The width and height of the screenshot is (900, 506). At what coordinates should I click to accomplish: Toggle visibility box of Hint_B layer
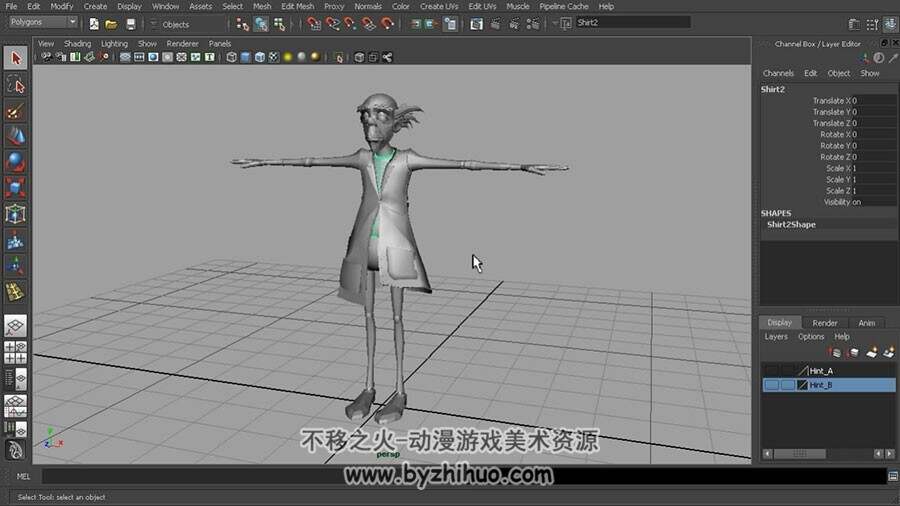point(771,385)
